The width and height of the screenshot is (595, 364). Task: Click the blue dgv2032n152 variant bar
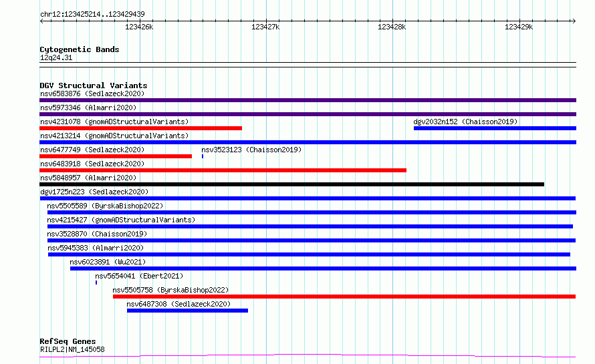pos(495,128)
